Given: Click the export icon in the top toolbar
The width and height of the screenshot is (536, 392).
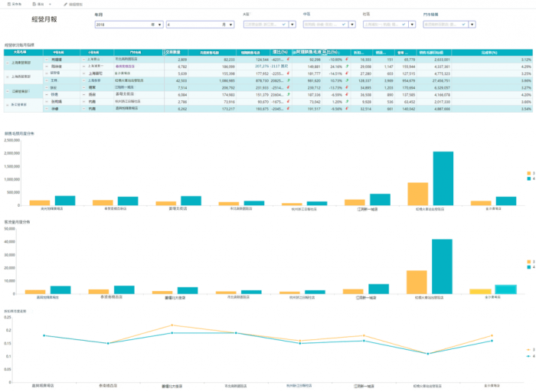Looking at the screenshot, I should click(x=34, y=4).
